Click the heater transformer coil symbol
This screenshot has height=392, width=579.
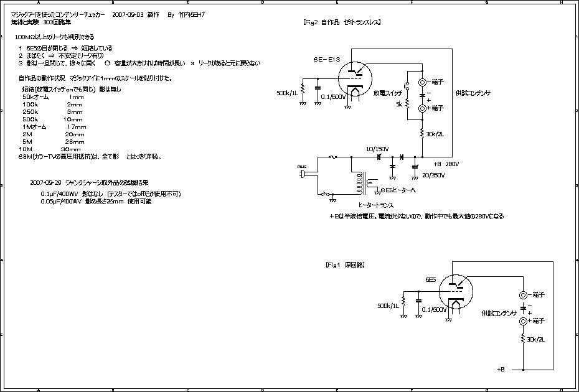tap(364, 183)
